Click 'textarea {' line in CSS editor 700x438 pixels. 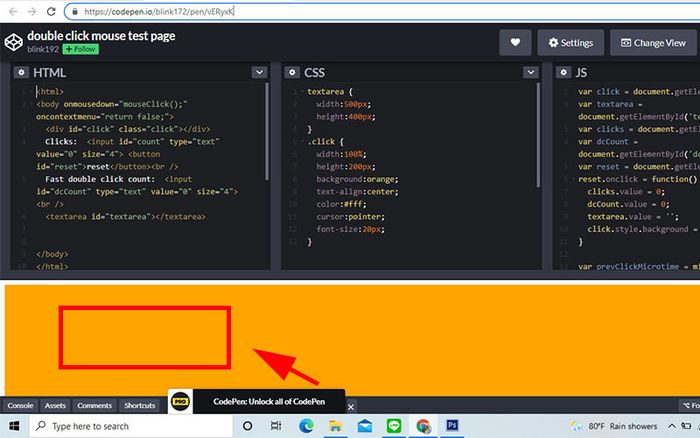click(330, 92)
